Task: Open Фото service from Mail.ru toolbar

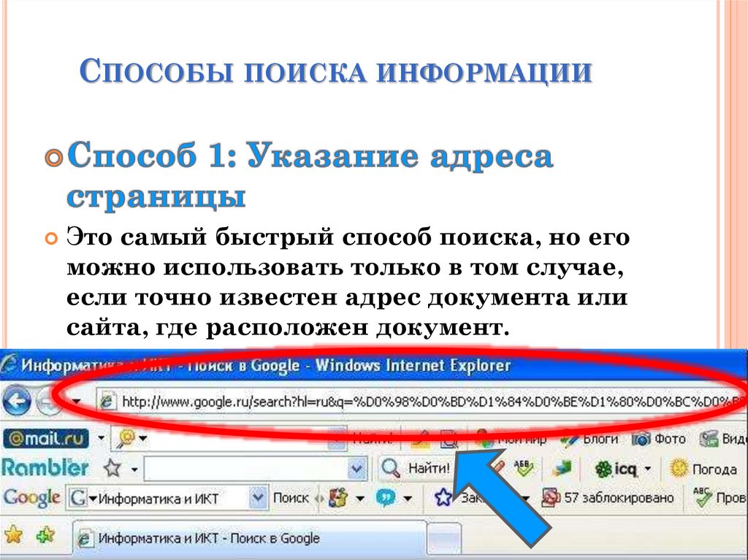Action: pyautogui.click(x=639, y=440)
